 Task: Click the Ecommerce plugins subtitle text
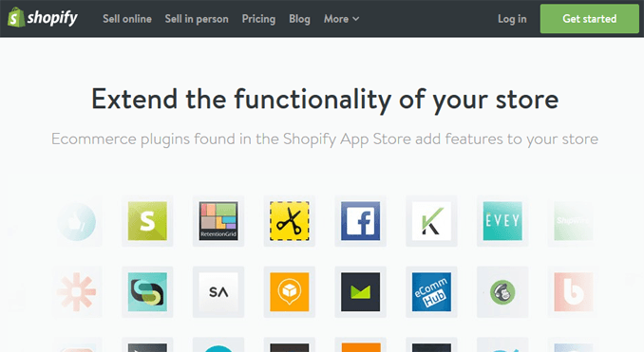tap(325, 139)
